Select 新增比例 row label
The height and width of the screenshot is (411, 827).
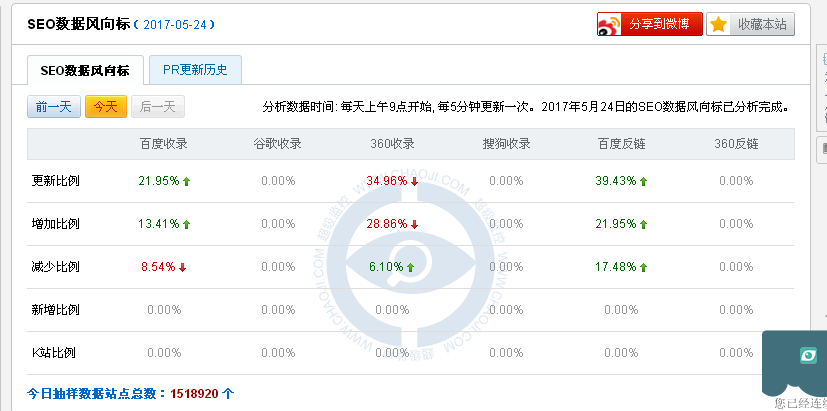pos(55,310)
